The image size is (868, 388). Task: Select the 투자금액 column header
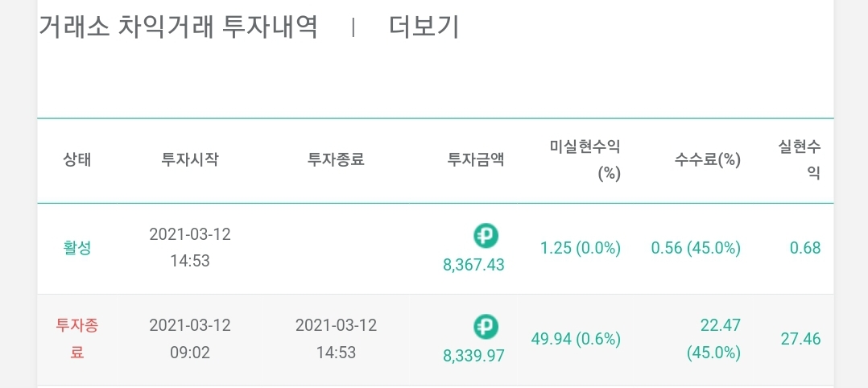[476, 160]
